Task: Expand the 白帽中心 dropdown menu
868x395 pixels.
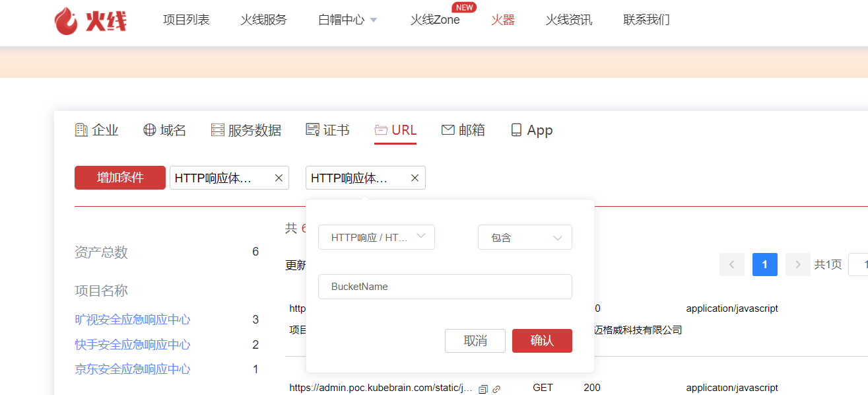Action: (x=348, y=20)
